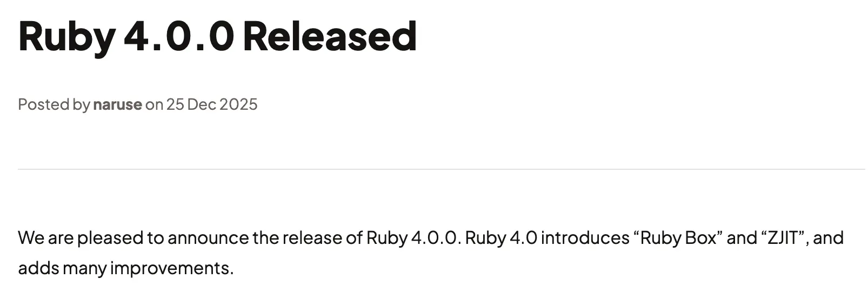
Task: Click "25" in the post date
Action: [x=175, y=104]
